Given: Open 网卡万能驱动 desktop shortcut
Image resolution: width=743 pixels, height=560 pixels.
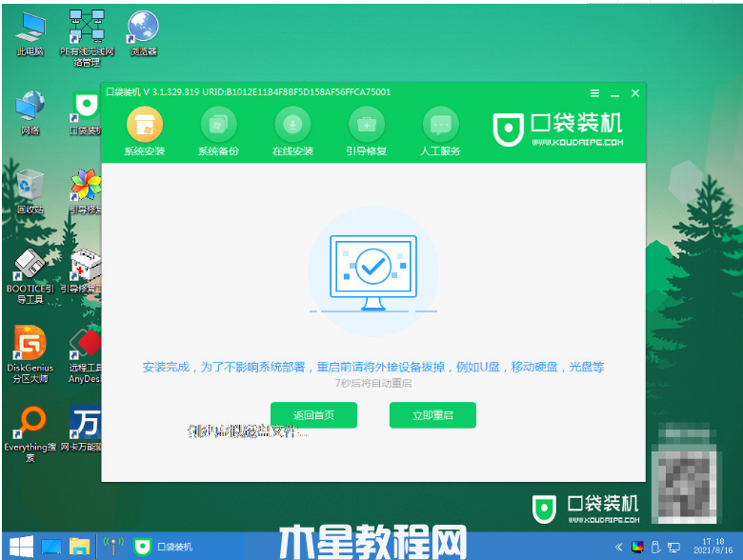Looking at the screenshot, I should coord(82,429).
